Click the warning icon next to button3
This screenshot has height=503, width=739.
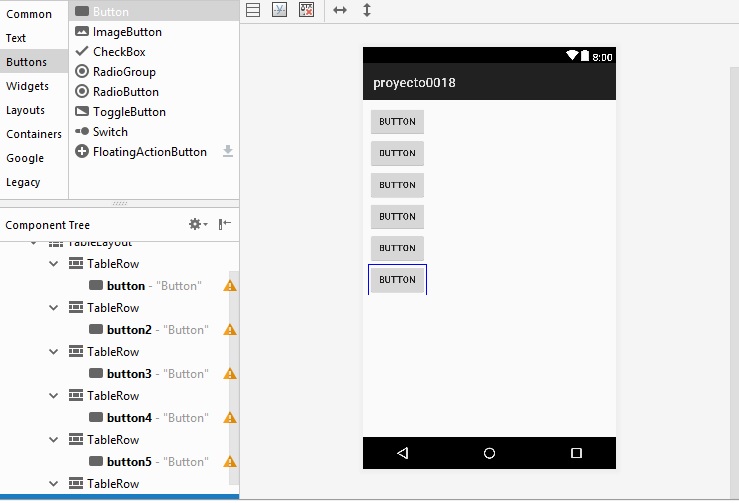(x=230, y=374)
